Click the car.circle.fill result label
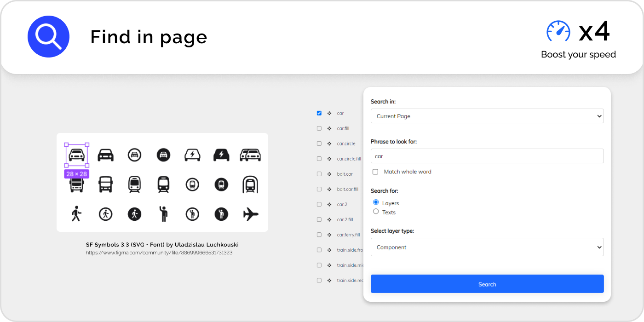This screenshot has height=322, width=644. (349, 159)
